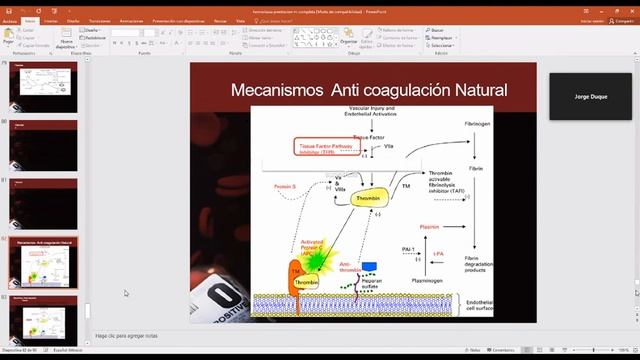The width and height of the screenshot is (640, 360).
Task: Open the Vista tab
Action: (240, 21)
